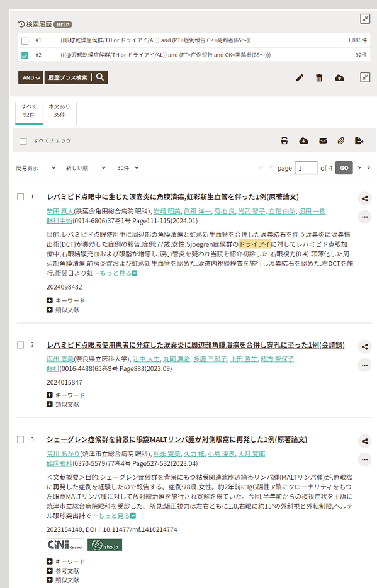Select the #1 result count 1,886件
Screen dimensions: 377x588
pos(357,40)
